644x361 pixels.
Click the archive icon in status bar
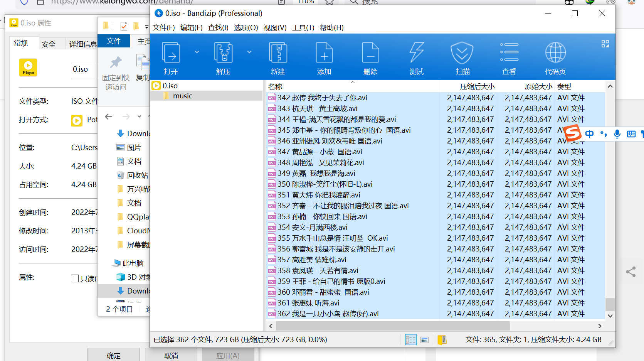pos(442,340)
